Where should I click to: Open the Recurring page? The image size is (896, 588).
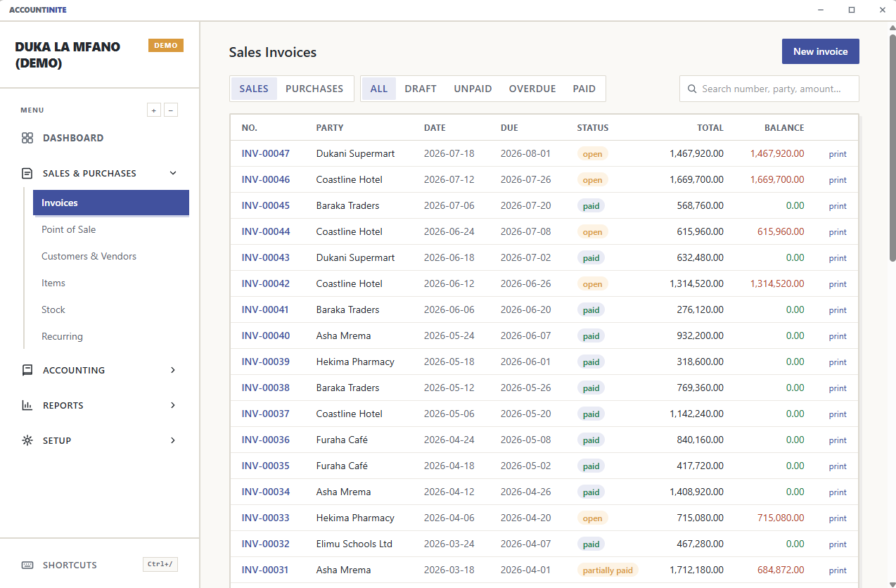[111, 336]
